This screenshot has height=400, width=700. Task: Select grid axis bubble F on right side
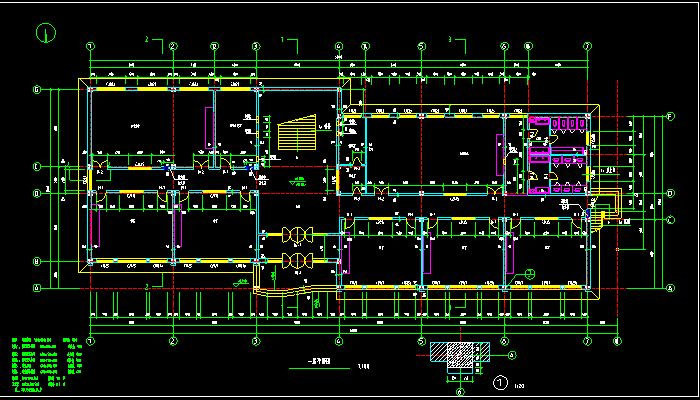point(670,118)
